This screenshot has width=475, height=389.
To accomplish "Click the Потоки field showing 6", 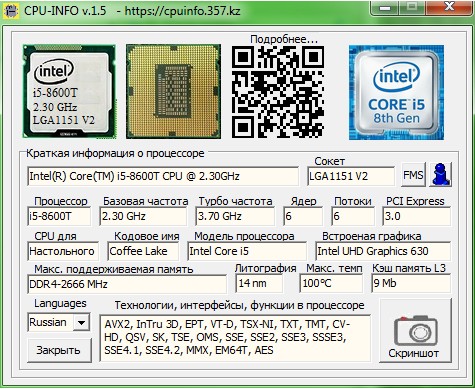I will 353,216.
